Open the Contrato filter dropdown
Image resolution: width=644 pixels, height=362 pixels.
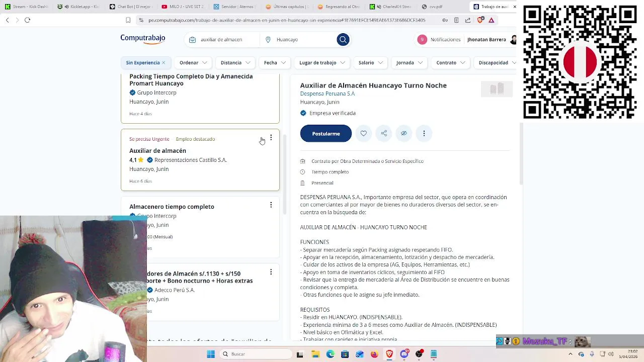click(451, 63)
